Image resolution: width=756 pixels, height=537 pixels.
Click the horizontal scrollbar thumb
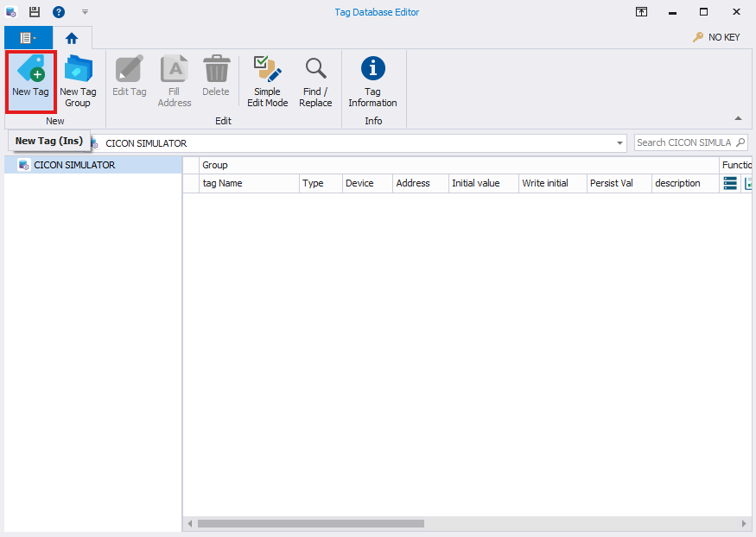pyautogui.click(x=310, y=523)
